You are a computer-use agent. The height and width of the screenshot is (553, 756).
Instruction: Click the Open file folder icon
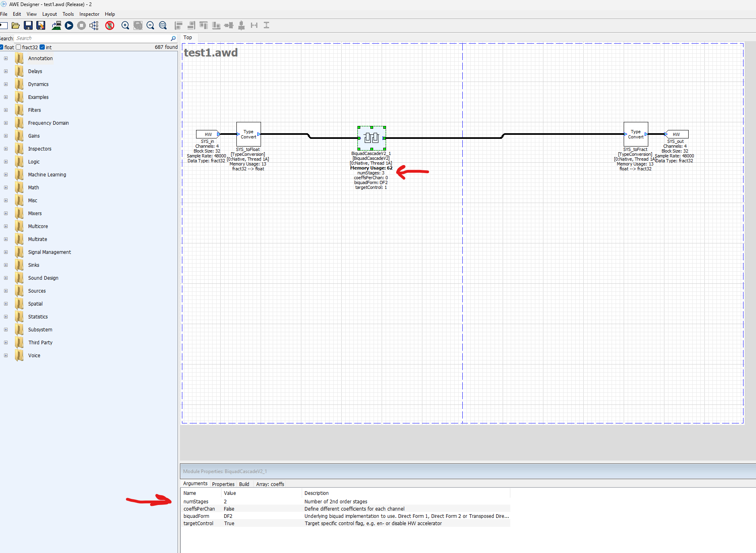16,25
